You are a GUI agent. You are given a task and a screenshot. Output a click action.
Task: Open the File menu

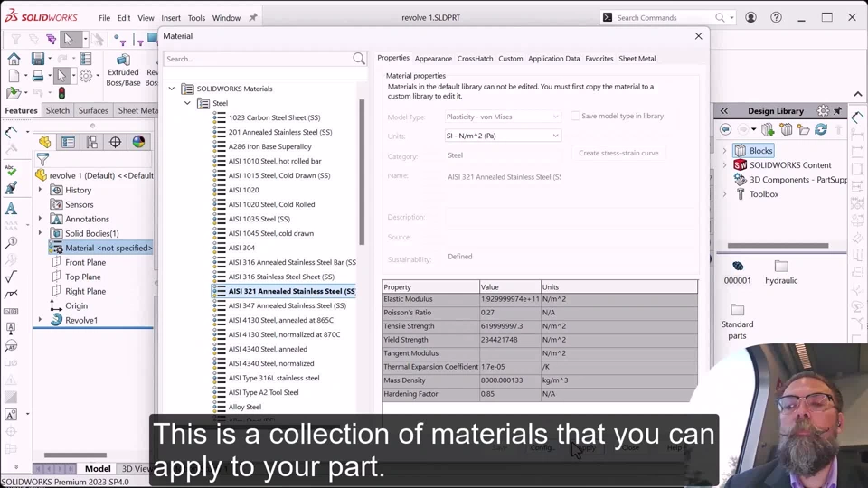[104, 18]
